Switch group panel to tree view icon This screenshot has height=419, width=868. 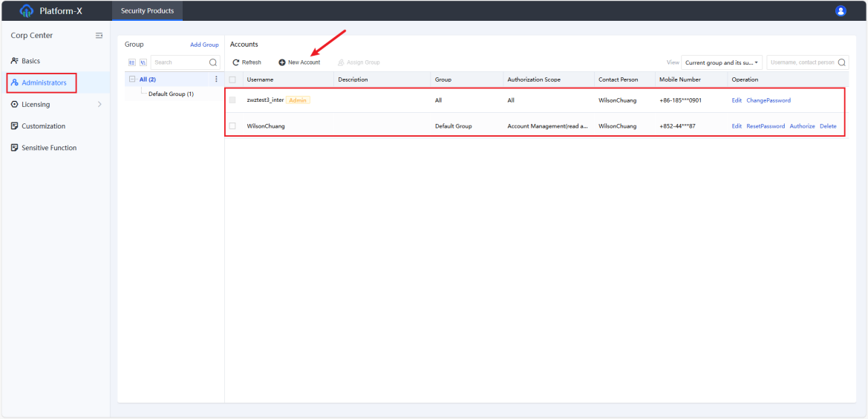143,62
